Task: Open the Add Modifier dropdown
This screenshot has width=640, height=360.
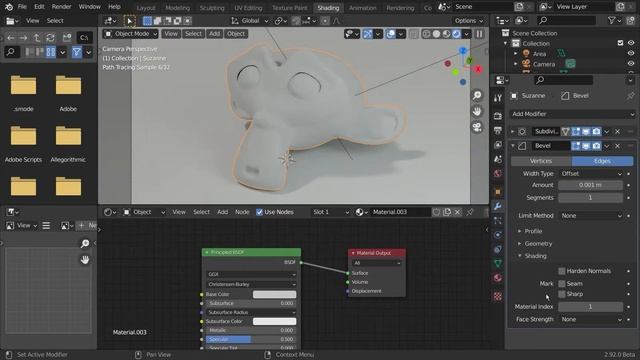Action: (x=572, y=114)
